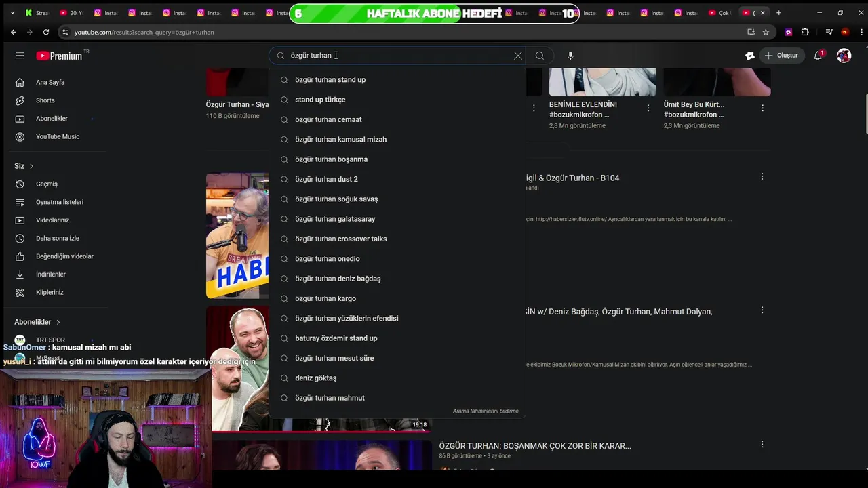Select suggestion özgür turhan yüzüklerin efendisi
This screenshot has height=488, width=868.
pos(397,319)
